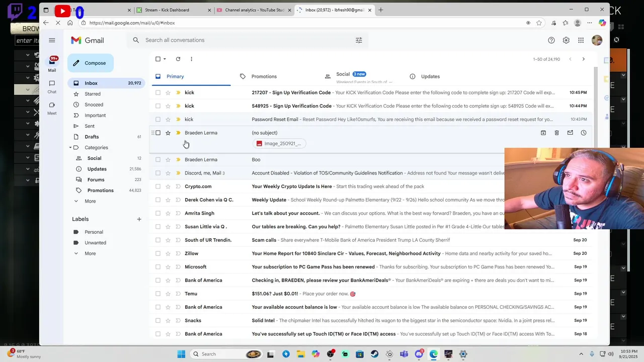Star the Microsoft PC Game Pass email
Image resolution: width=644 pixels, height=362 pixels.
pyautogui.click(x=168, y=267)
